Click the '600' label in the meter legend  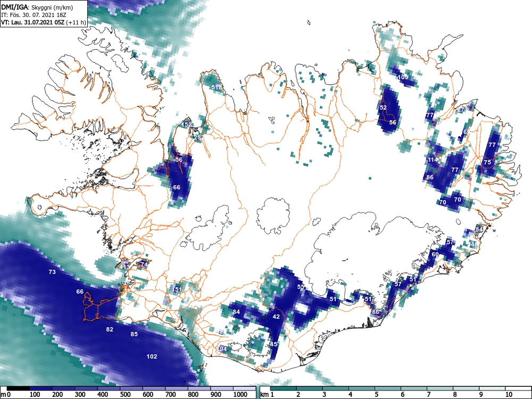click(148, 395)
